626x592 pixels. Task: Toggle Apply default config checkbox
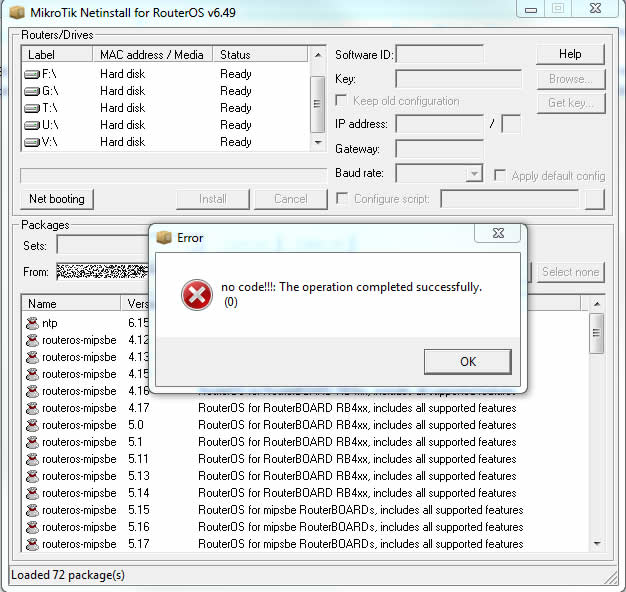pos(500,175)
